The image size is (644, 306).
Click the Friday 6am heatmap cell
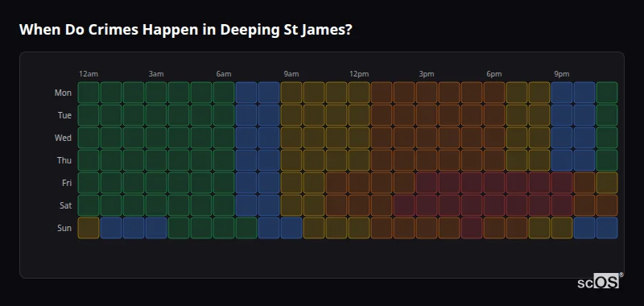pos(224,183)
